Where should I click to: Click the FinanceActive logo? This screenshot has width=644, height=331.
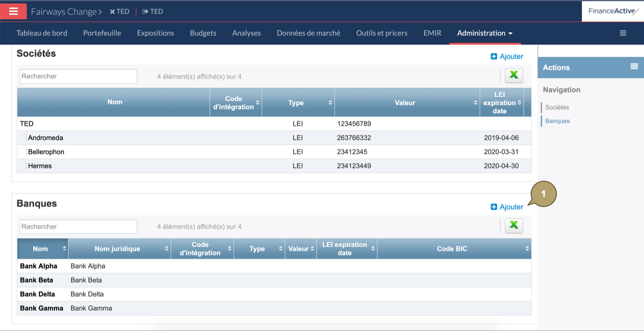[613, 11]
